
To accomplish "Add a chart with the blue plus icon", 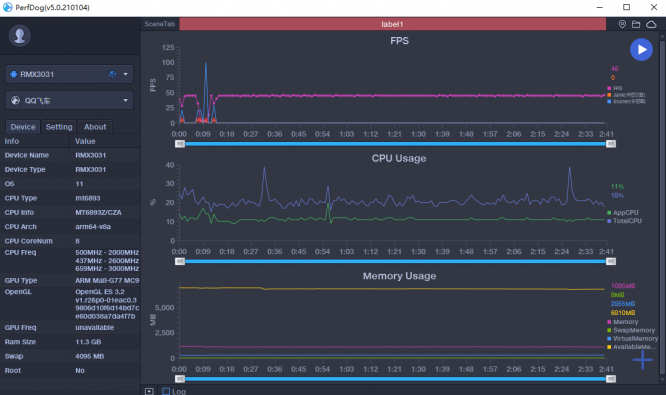I will (642, 360).
